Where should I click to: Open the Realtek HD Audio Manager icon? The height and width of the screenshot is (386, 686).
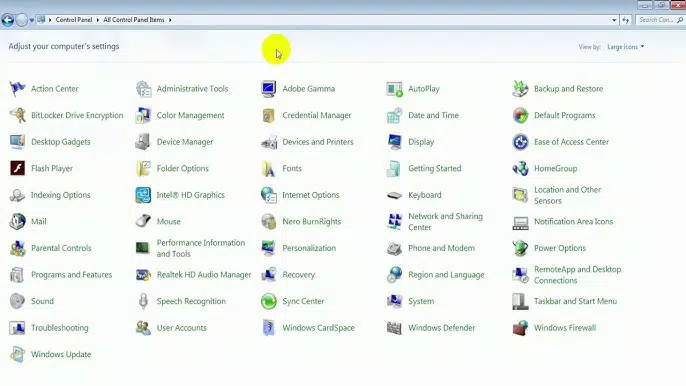pos(143,275)
